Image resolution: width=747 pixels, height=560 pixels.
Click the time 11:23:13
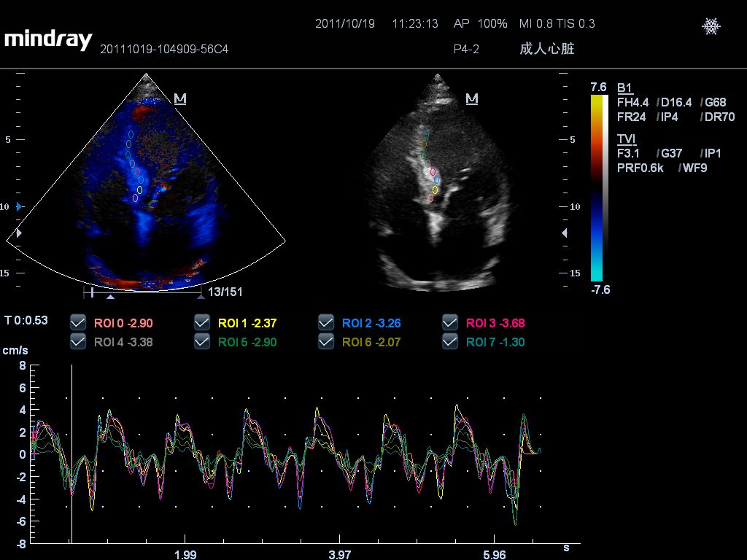[x=415, y=24]
